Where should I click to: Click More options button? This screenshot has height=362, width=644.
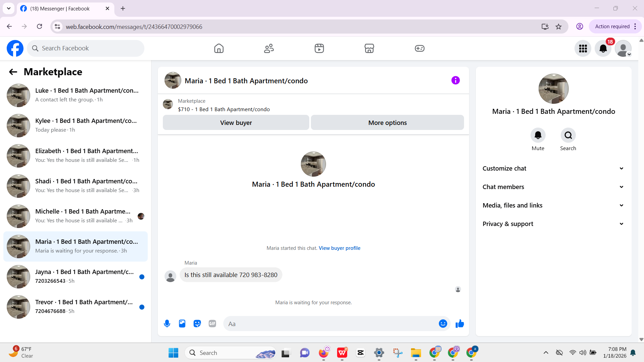pos(387,123)
